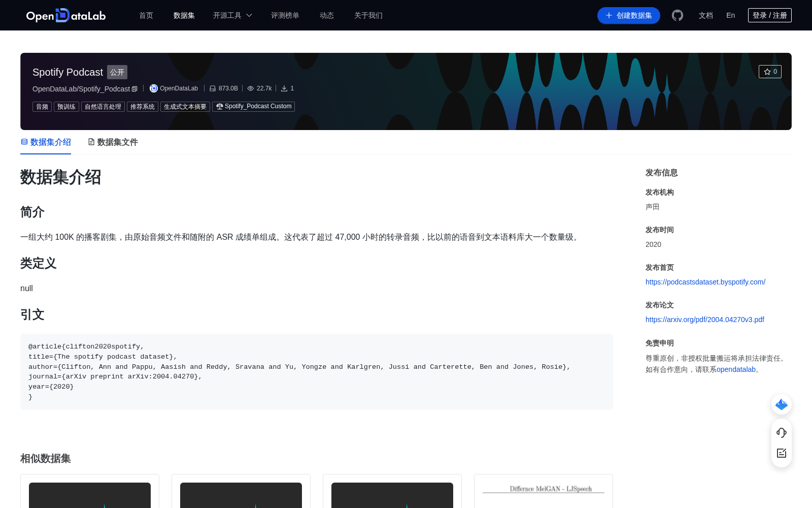Click the 推荐系统 tag
The image size is (812, 508).
(x=143, y=107)
